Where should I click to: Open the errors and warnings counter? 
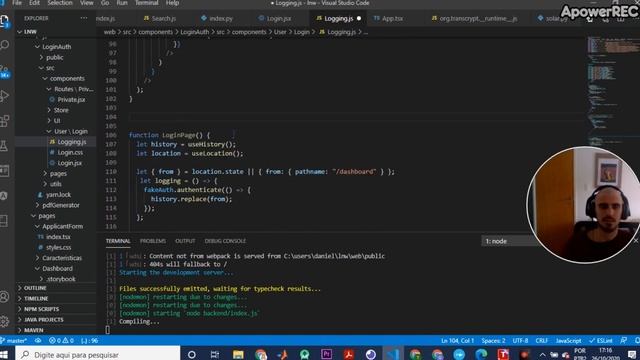(x=61, y=340)
